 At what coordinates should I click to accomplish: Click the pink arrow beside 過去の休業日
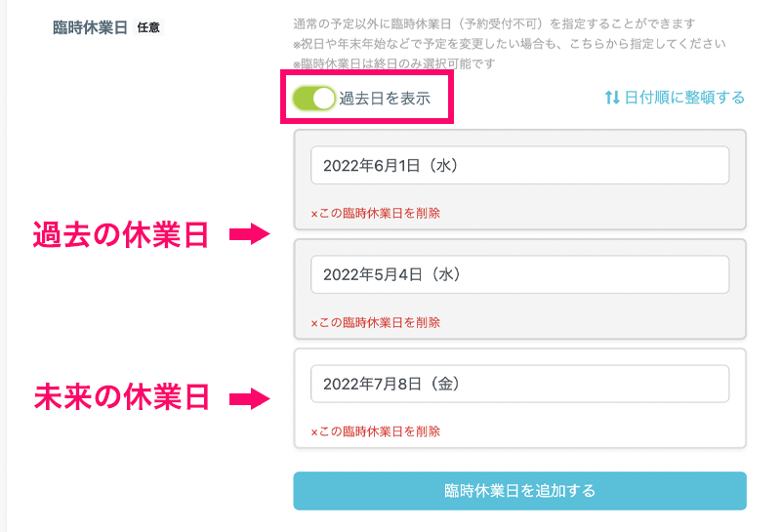click(249, 234)
